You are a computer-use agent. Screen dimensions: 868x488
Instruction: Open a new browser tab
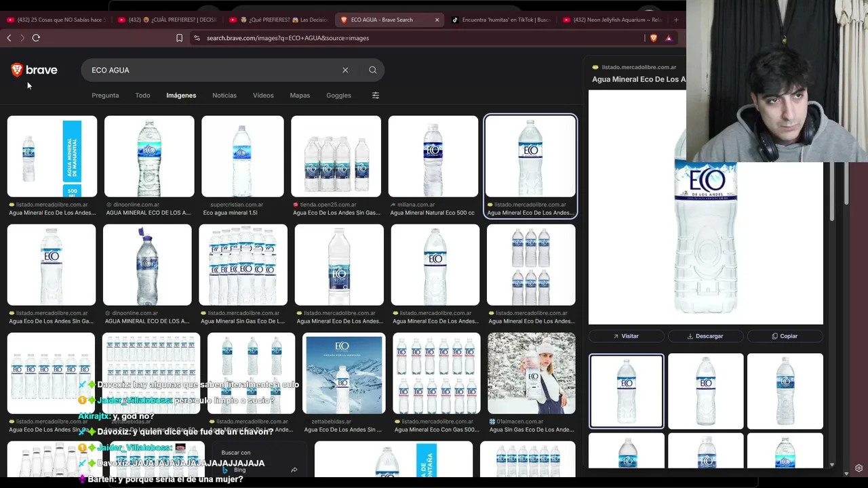676,20
